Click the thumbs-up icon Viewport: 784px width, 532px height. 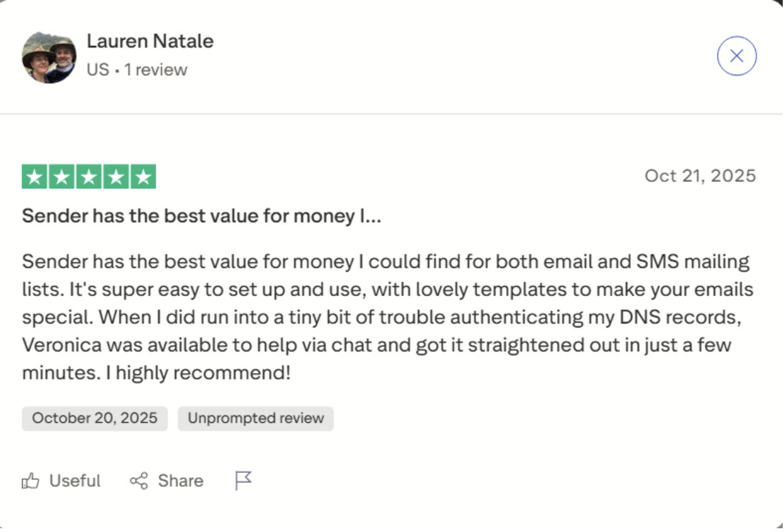(30, 481)
